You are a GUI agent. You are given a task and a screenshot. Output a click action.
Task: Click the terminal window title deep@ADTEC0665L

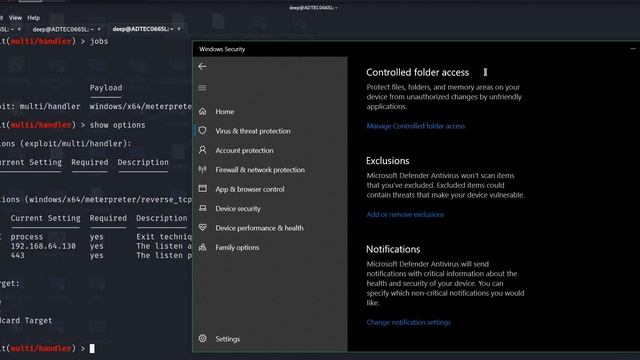pyautogui.click(x=313, y=8)
